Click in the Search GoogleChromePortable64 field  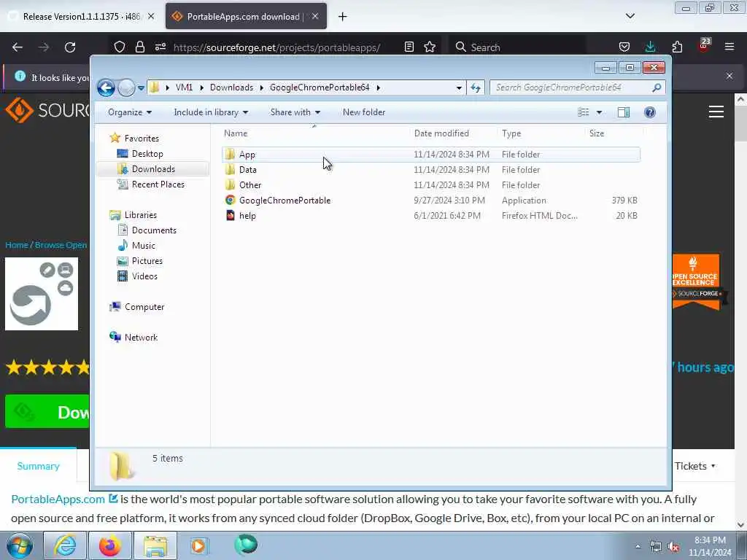[572, 87]
